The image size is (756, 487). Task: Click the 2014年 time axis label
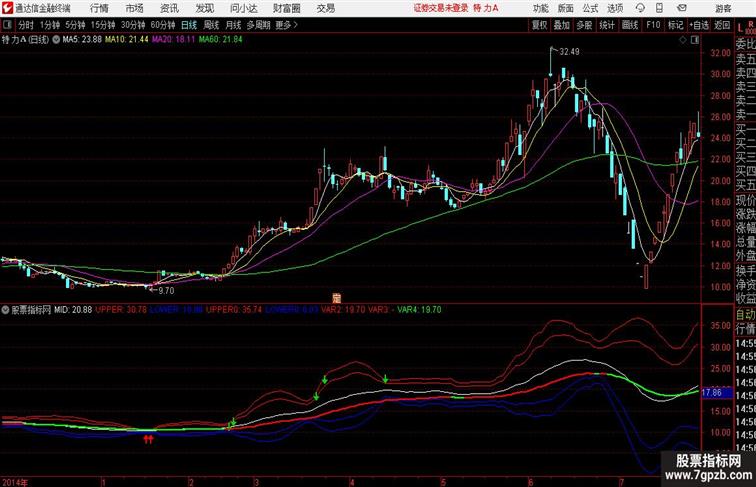pyautogui.click(x=15, y=482)
